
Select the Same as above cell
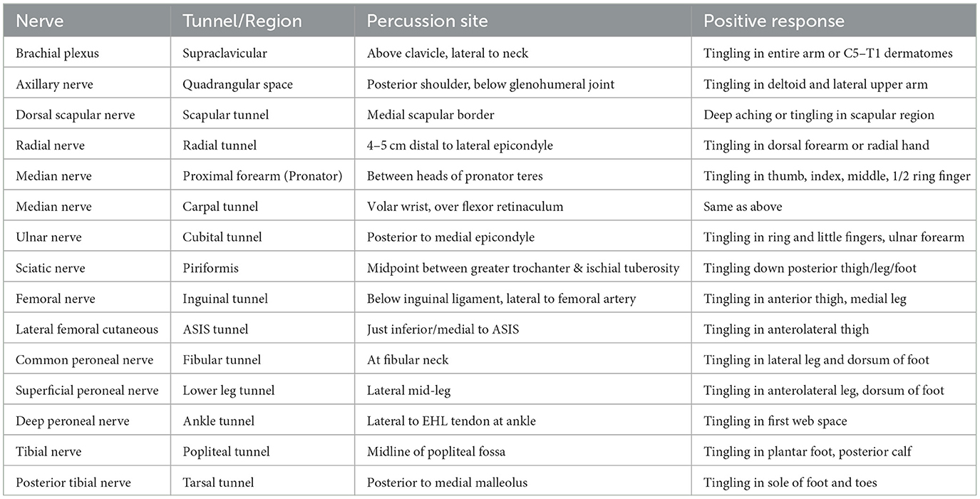[743, 207]
